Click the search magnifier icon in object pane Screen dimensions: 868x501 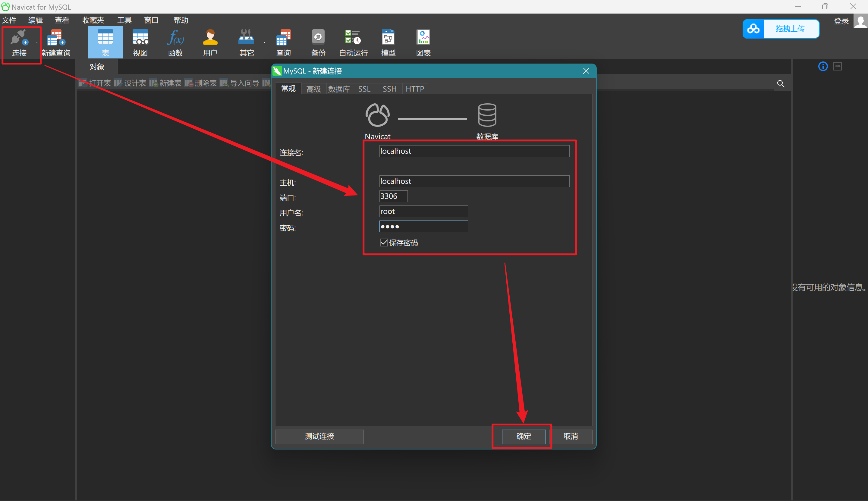781,84
